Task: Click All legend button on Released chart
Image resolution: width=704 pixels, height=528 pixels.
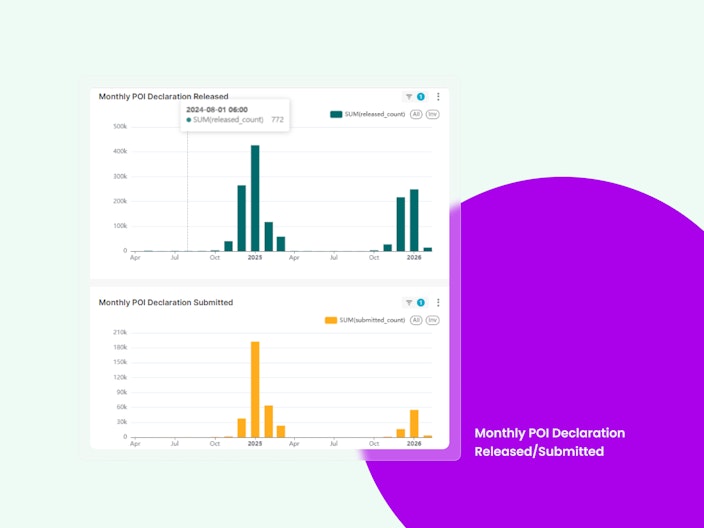Action: 416,114
